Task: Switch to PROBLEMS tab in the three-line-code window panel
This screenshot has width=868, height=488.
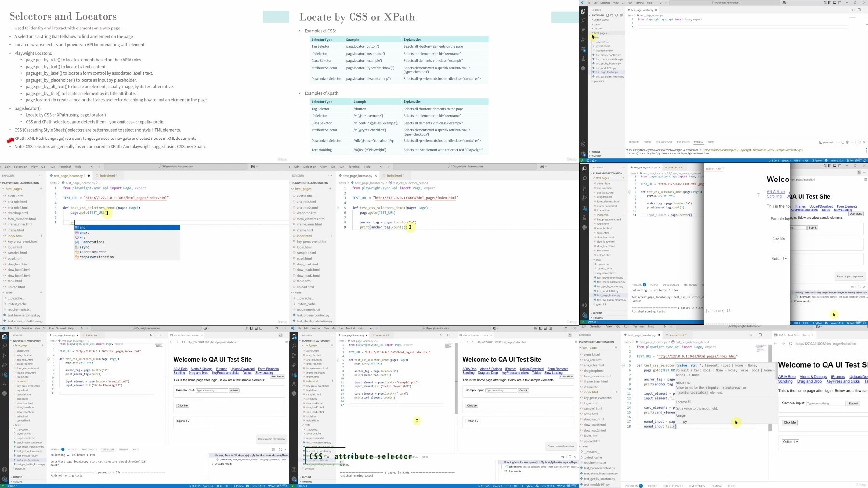Action: pos(634,142)
